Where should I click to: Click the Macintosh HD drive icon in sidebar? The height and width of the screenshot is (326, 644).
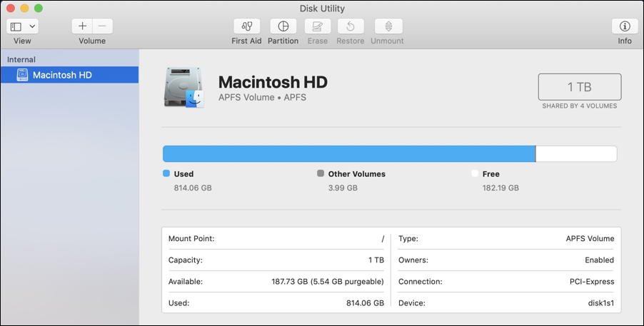[22, 75]
